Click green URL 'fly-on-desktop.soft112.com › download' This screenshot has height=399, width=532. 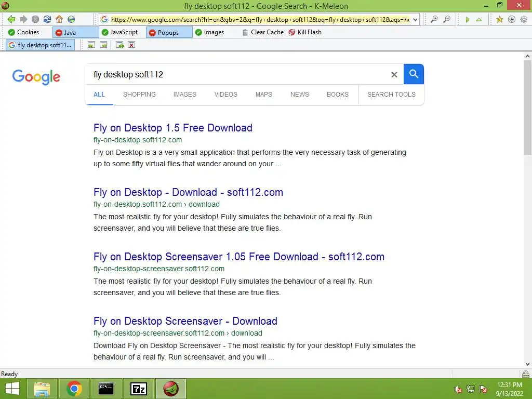157,204
